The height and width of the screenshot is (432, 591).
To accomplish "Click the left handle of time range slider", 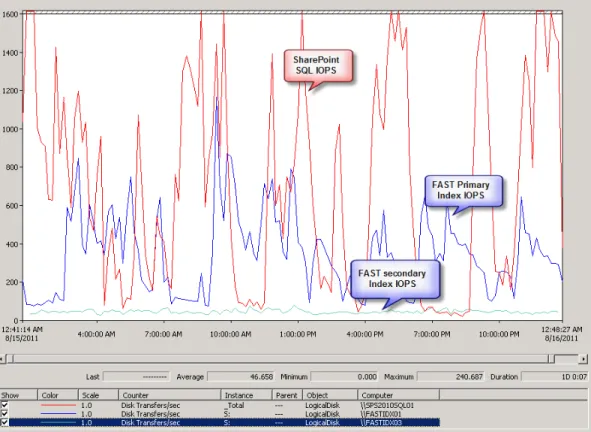I will (10, 359).
